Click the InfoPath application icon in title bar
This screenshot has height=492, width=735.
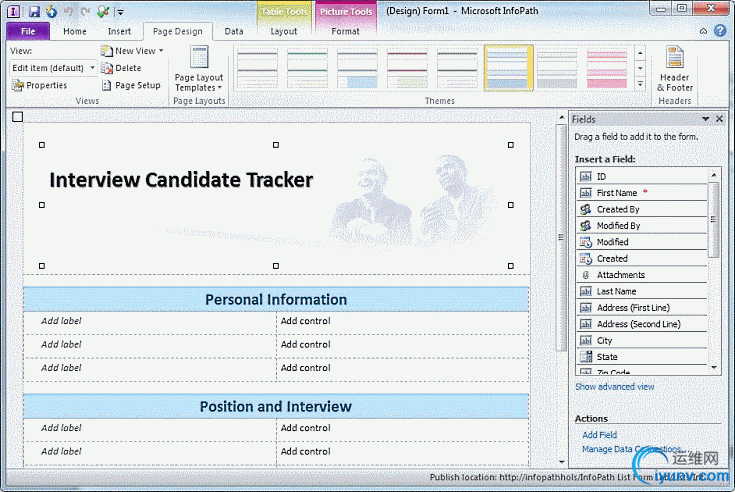click(14, 11)
